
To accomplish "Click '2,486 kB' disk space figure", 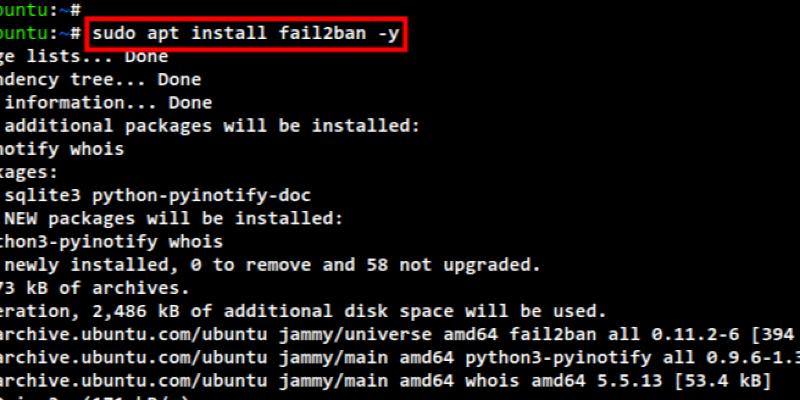I will click(x=151, y=311).
